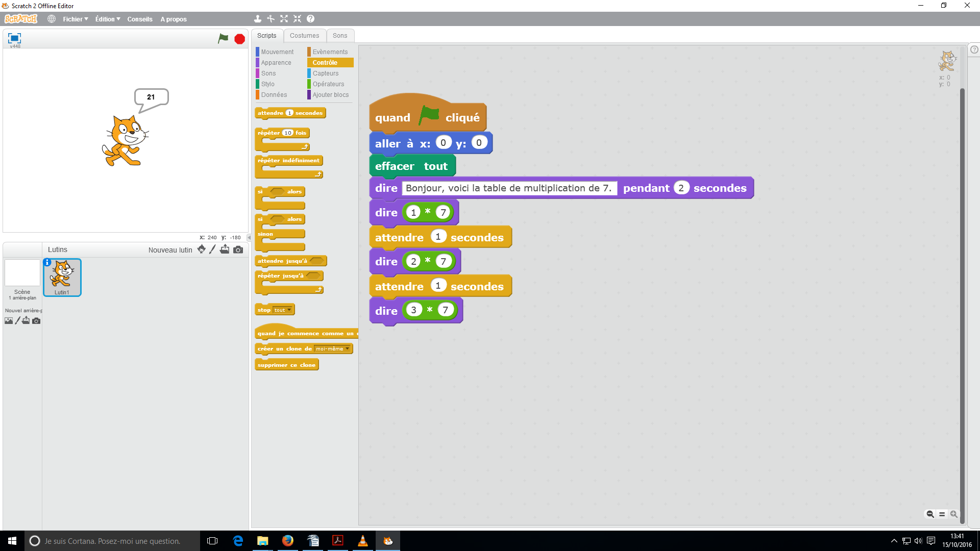Screen dimensions: 980x551
Task: Paint a new sprite with brush
Action: click(x=213, y=249)
